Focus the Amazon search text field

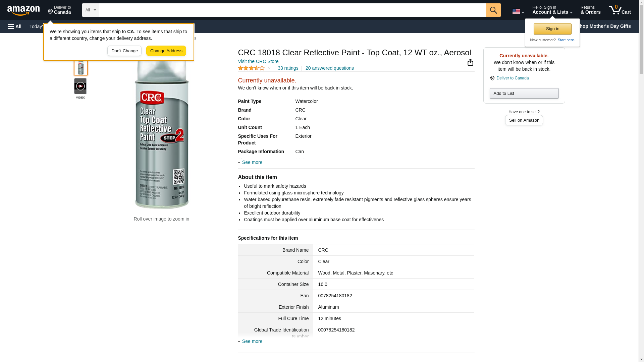click(292, 10)
